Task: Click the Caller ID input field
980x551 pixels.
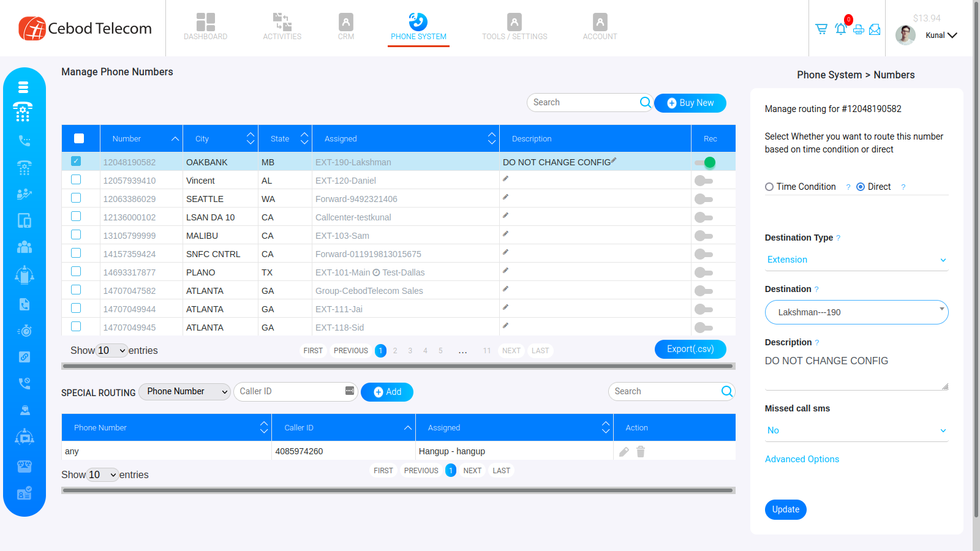Action: [x=296, y=391]
